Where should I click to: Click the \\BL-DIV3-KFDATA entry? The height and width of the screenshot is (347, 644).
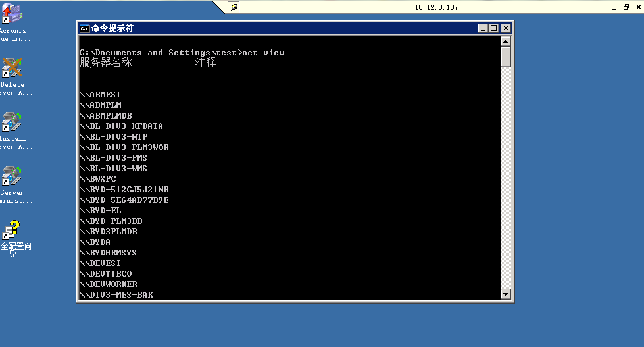click(121, 126)
